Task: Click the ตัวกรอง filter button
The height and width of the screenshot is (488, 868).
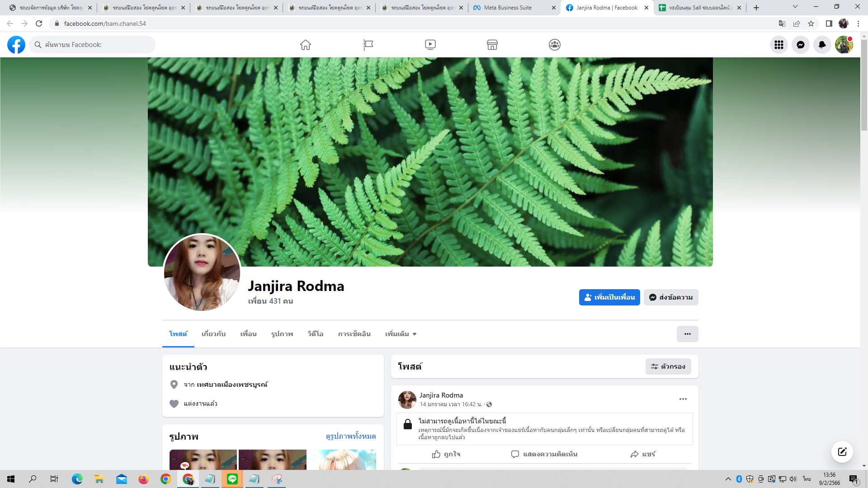Action: pyautogui.click(x=668, y=366)
